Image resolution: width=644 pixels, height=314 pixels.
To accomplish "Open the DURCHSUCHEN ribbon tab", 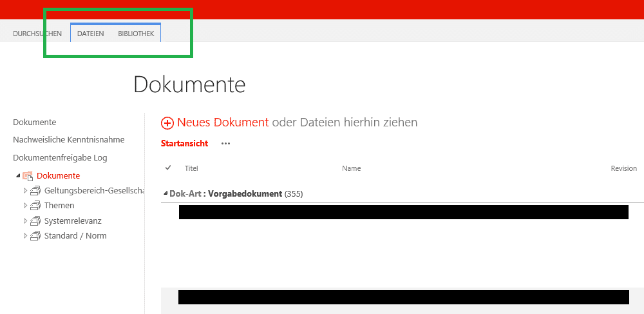I will [x=37, y=34].
